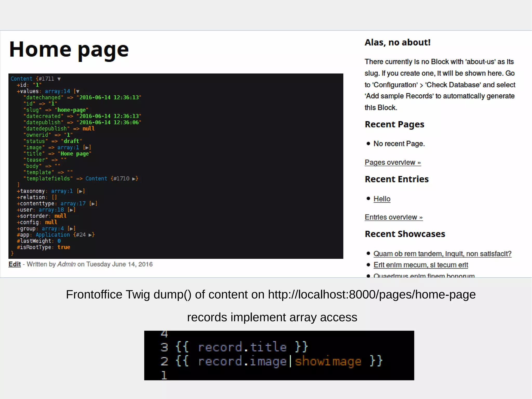Click the 'Recent Showcases' heading
This screenshot has height=399, width=532.
pyautogui.click(x=405, y=234)
